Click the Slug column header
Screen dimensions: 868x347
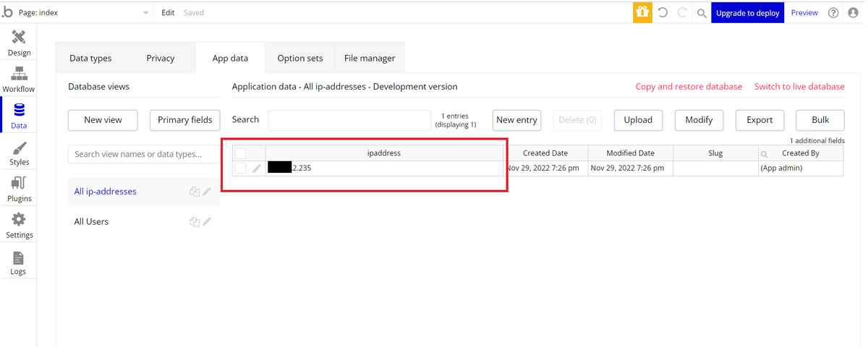[715, 153]
